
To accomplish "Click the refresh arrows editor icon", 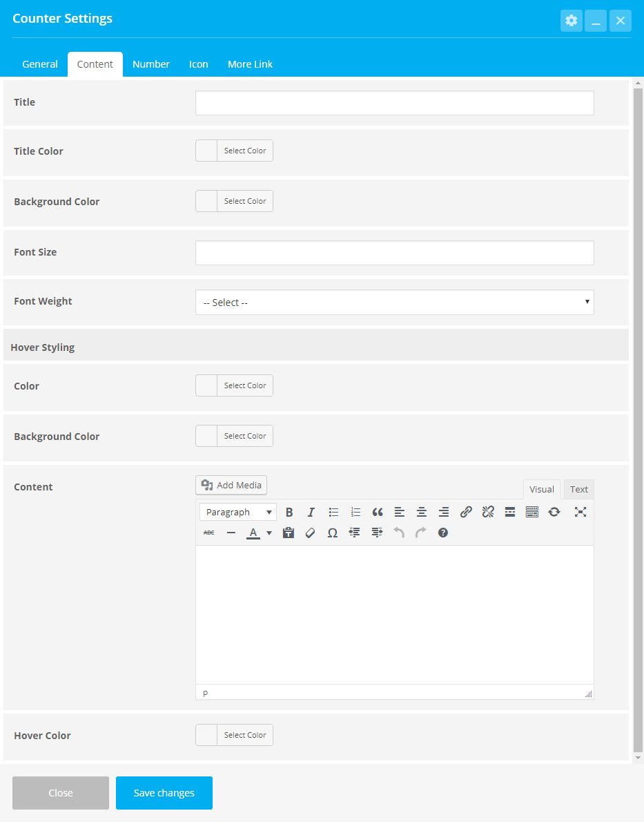I will (x=554, y=512).
